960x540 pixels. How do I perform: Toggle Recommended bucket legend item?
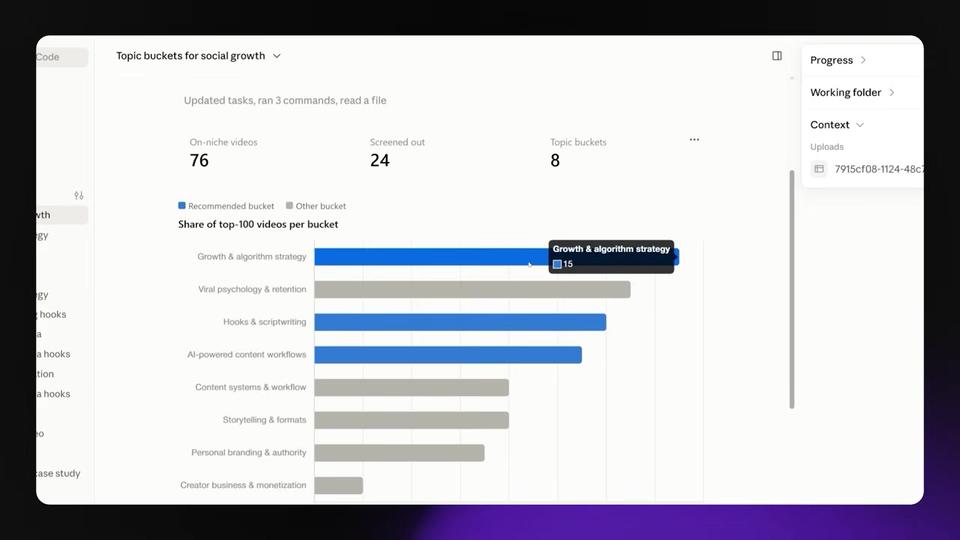(x=226, y=206)
